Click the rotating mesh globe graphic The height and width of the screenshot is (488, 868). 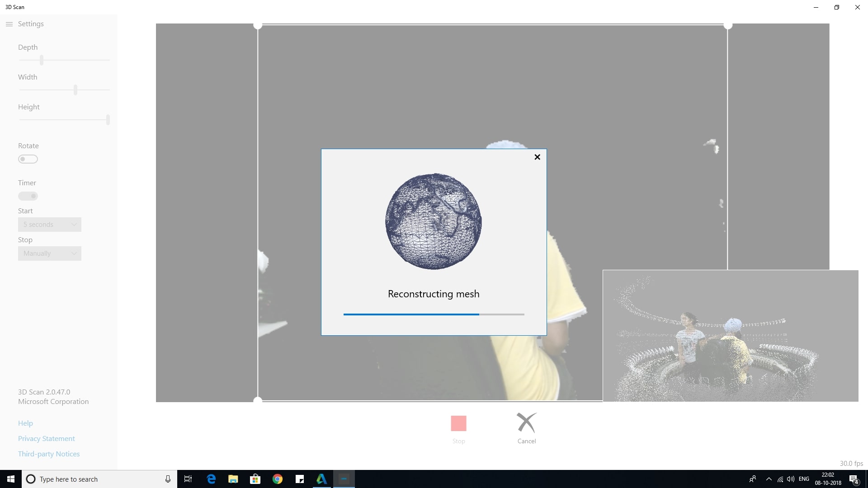click(434, 221)
